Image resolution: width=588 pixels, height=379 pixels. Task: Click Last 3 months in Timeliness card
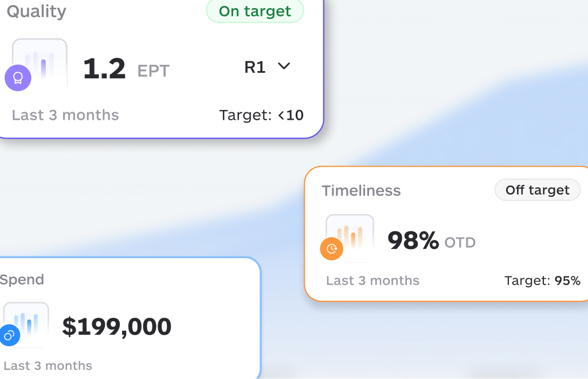point(373,281)
